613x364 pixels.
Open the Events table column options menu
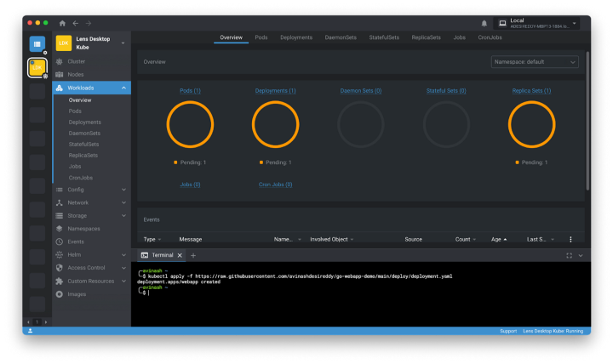(570, 240)
